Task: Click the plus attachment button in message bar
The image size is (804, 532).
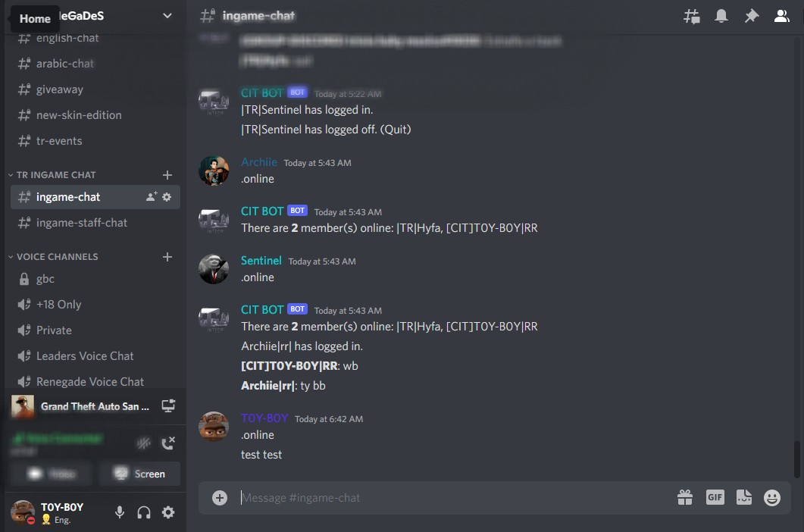Action: pos(220,497)
